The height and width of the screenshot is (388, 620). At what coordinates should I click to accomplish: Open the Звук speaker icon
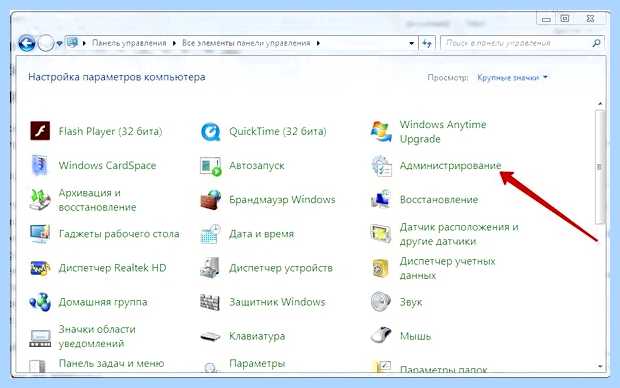[381, 302]
